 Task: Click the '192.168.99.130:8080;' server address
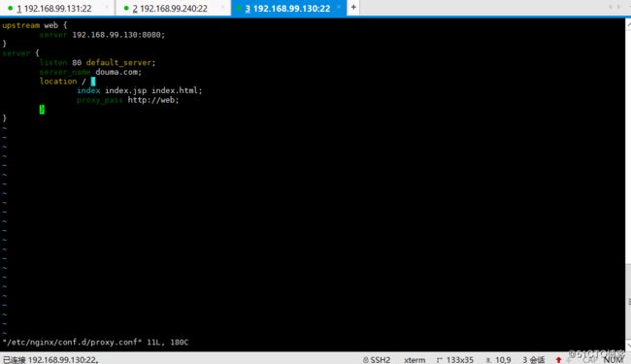(x=118, y=35)
